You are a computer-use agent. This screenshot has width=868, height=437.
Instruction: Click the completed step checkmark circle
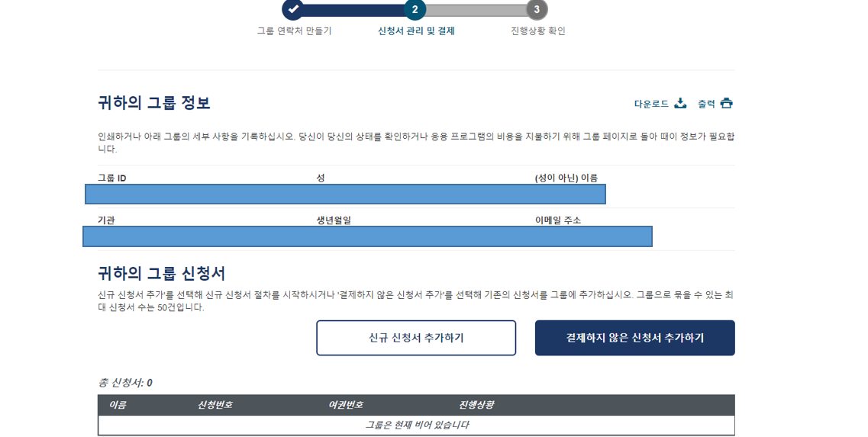pos(293,9)
